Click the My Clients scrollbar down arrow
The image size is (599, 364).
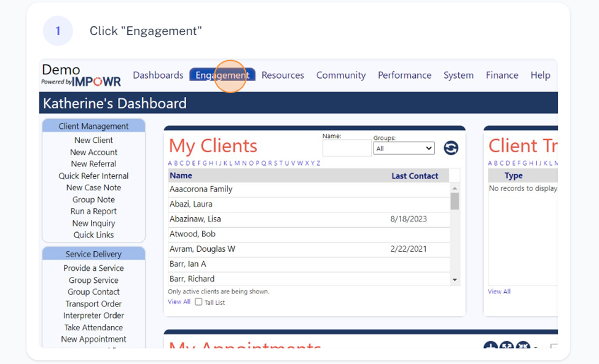pos(455,280)
